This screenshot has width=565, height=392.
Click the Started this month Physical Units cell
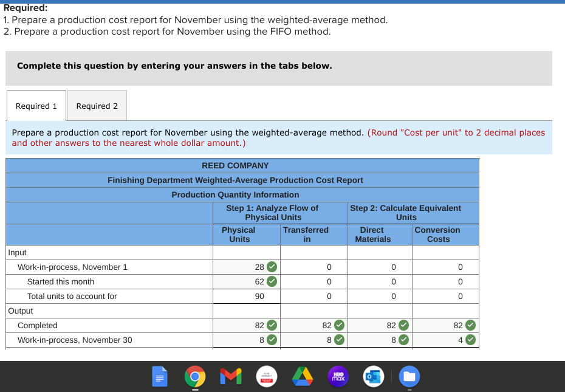click(x=246, y=281)
